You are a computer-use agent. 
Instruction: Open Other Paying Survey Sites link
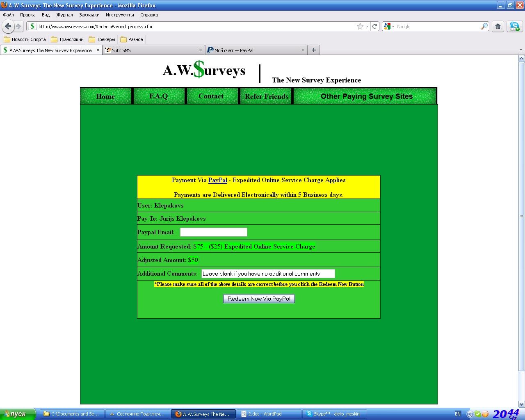[365, 96]
